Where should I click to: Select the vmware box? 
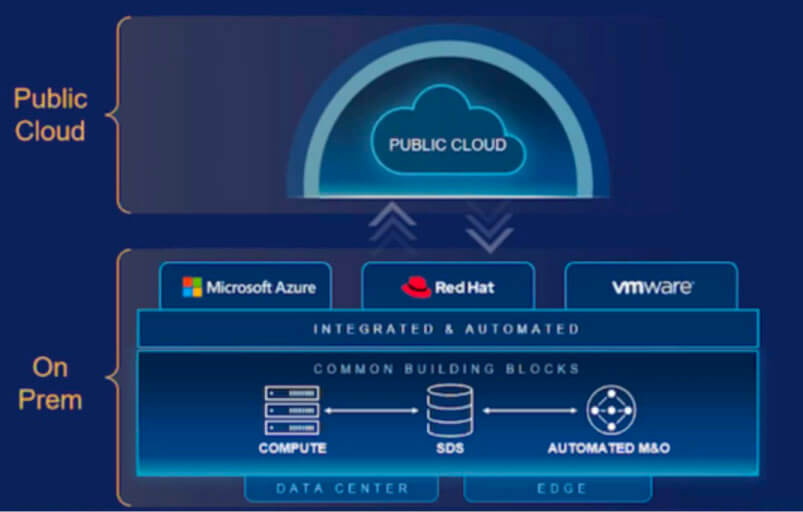pyautogui.click(x=651, y=286)
